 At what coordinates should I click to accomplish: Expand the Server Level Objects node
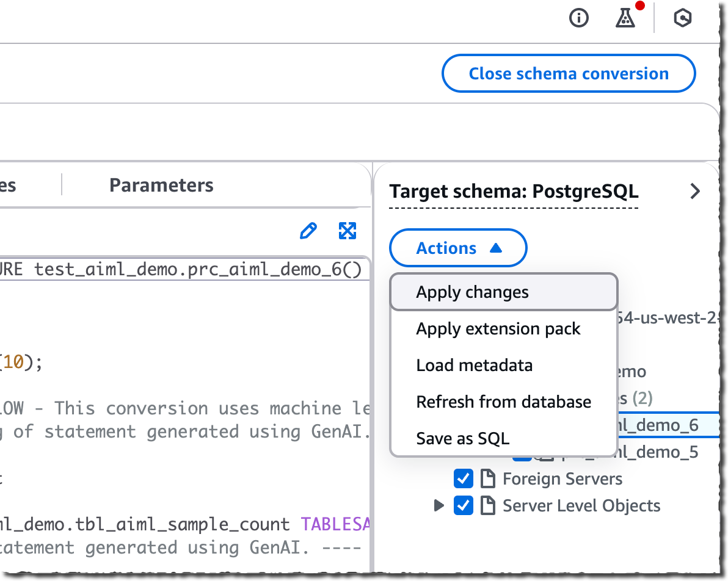(x=439, y=506)
